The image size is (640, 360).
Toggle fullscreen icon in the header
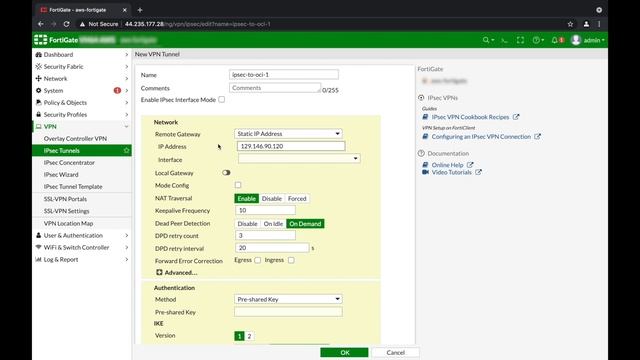click(x=520, y=40)
